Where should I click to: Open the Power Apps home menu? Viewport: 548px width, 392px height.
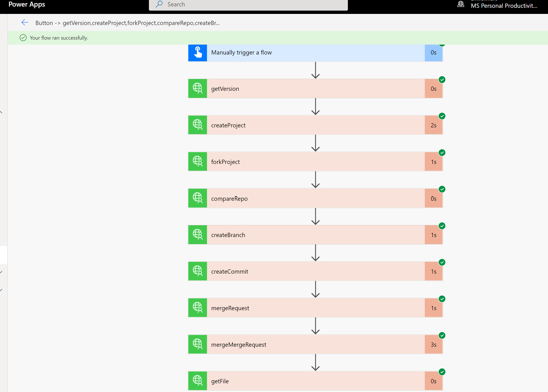[27, 4]
